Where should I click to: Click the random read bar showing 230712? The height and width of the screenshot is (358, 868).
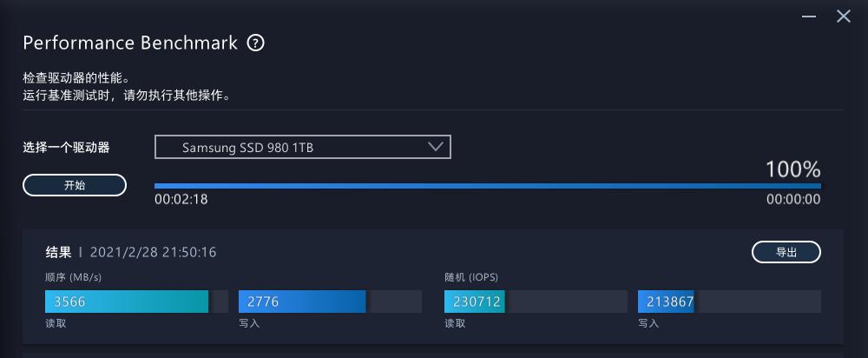tap(474, 302)
